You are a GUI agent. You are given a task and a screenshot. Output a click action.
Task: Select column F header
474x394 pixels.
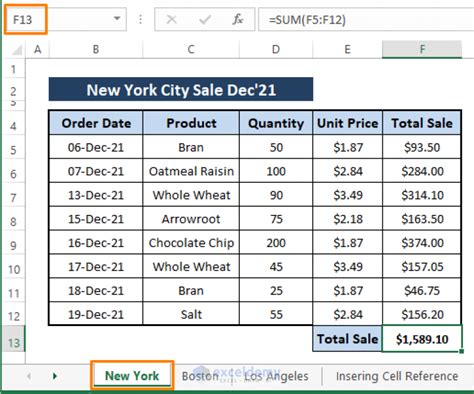tap(422, 50)
